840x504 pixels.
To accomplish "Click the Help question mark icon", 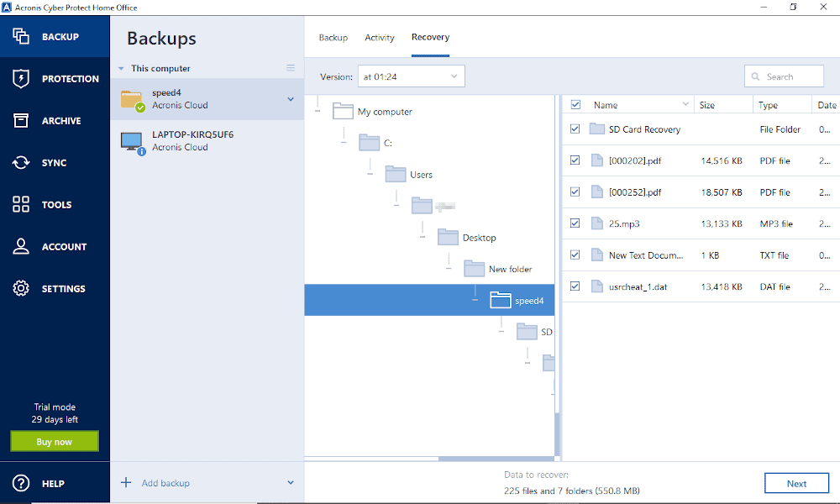I will coord(21,483).
